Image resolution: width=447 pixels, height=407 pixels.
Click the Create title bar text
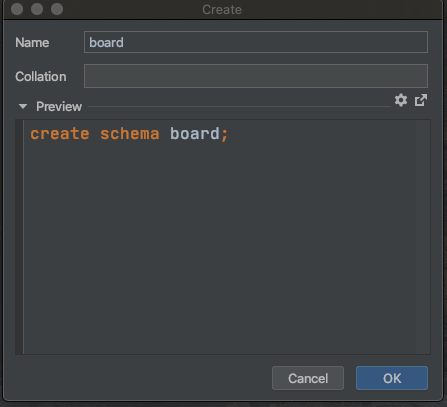point(222,10)
